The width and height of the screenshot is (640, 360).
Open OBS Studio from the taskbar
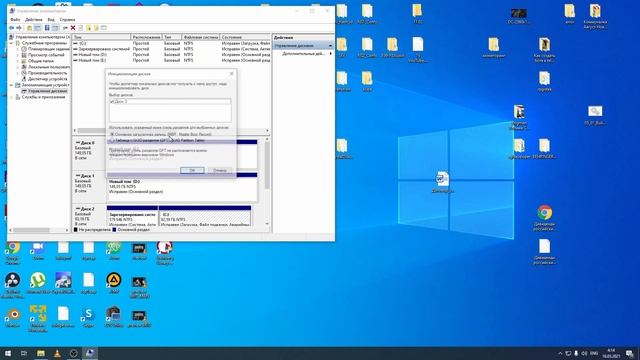(x=73, y=353)
